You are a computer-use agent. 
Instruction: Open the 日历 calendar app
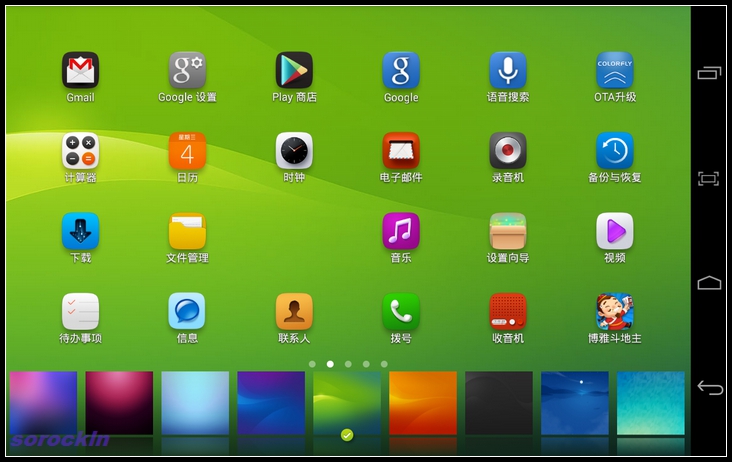187,150
